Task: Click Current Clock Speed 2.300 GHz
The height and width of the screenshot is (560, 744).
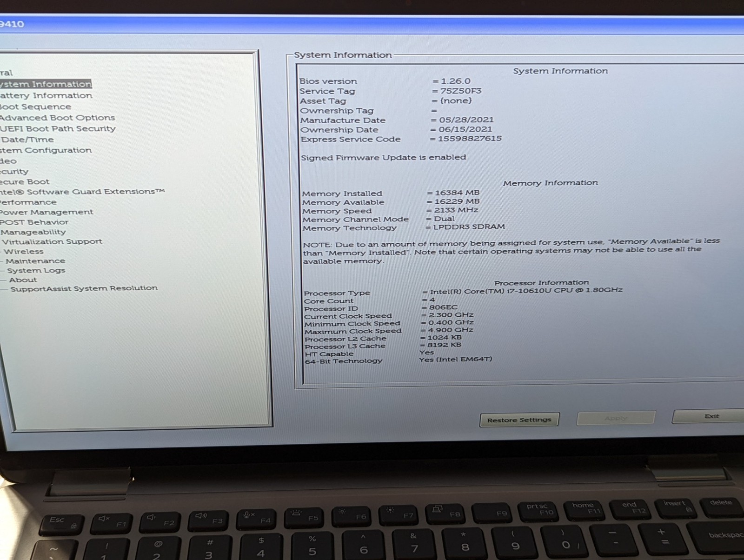Action: 451,315
